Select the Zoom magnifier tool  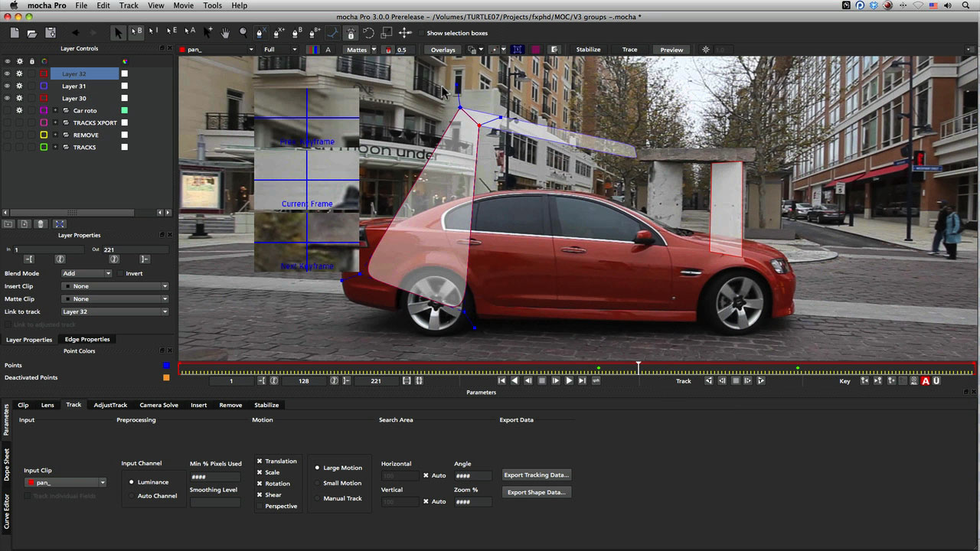242,33
